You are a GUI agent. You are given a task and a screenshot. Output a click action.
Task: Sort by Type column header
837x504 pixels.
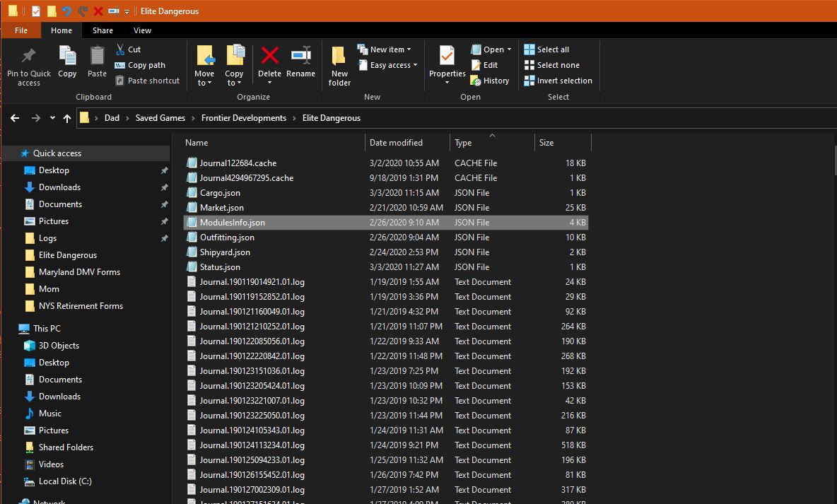tap(492, 143)
